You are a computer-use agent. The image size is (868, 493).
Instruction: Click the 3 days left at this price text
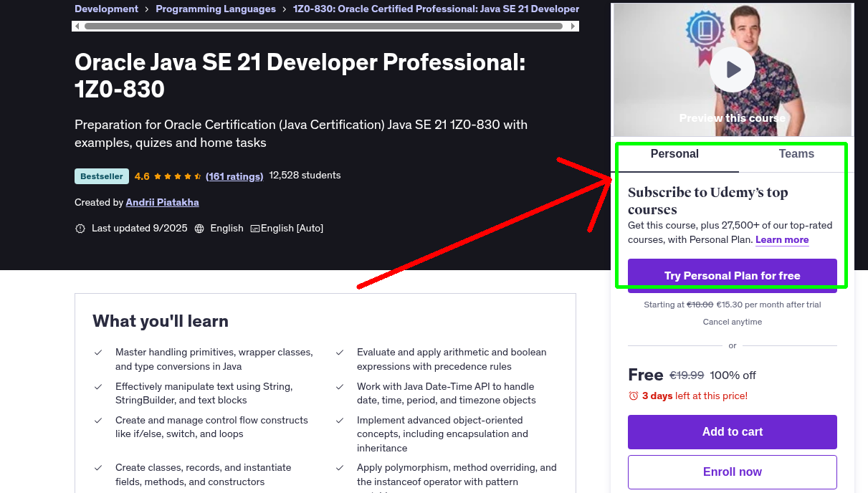tap(695, 396)
